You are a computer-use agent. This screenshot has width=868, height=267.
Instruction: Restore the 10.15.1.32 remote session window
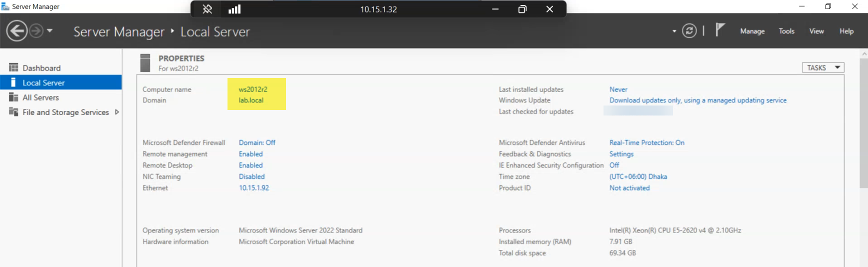(522, 9)
